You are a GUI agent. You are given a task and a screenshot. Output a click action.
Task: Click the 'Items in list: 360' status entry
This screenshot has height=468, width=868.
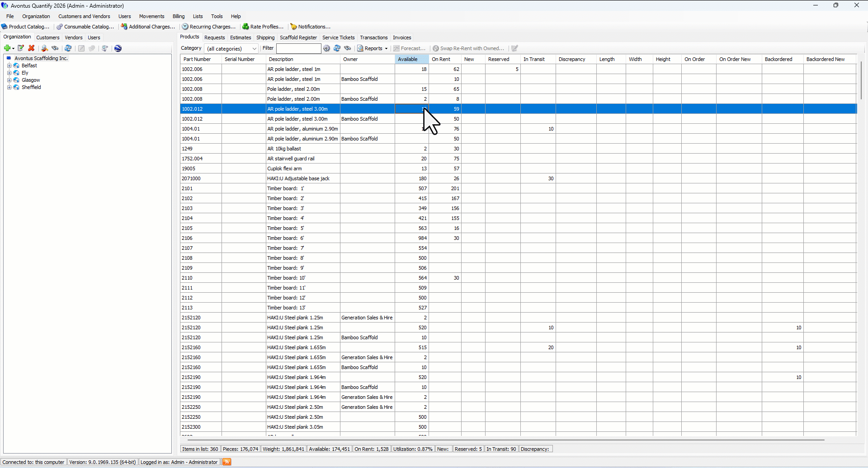200,449
